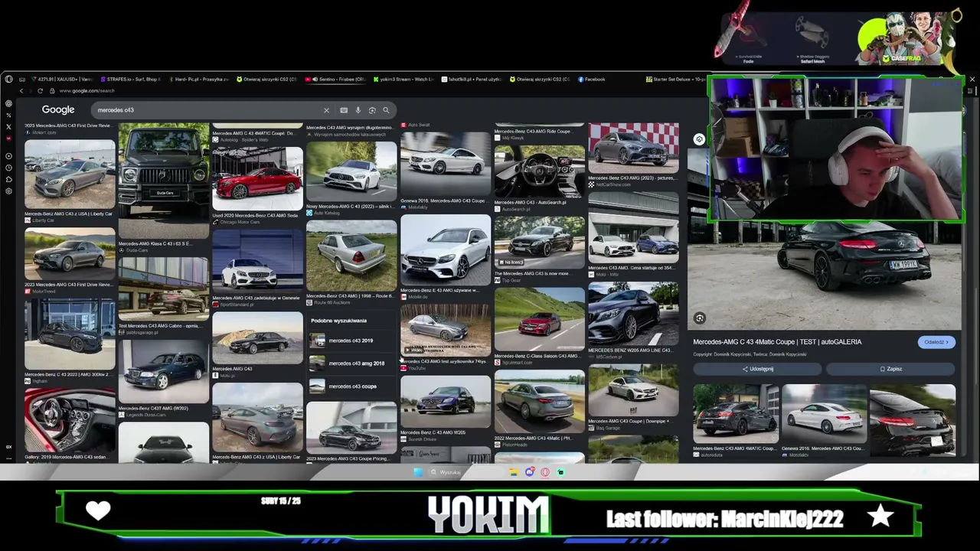Switch to the Starter Set Deluxe tab
This screenshot has width=980, height=551.
(677, 80)
